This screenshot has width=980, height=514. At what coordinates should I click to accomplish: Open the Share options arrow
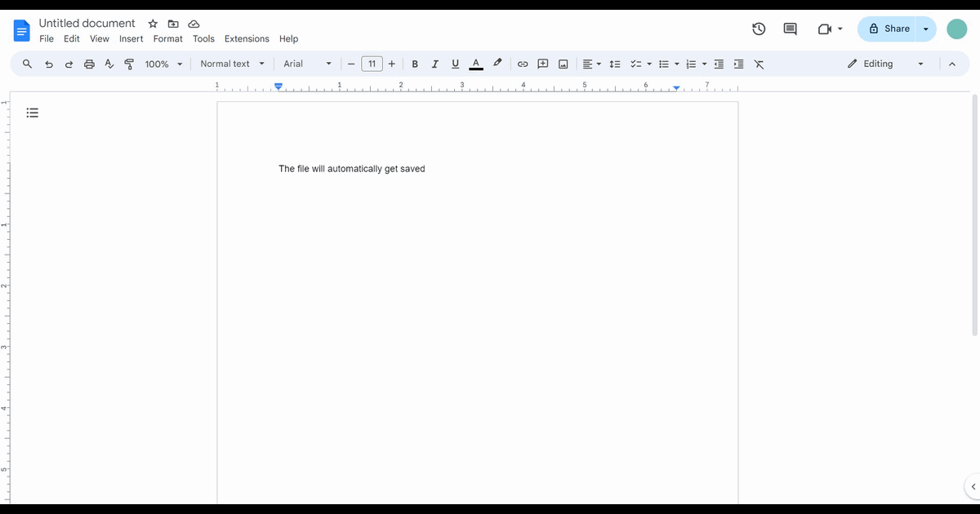point(925,29)
